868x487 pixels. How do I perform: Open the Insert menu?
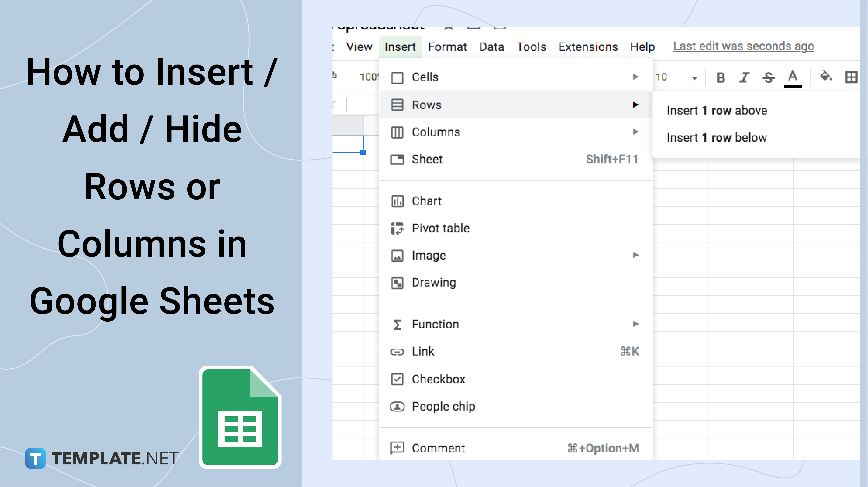[x=399, y=46]
